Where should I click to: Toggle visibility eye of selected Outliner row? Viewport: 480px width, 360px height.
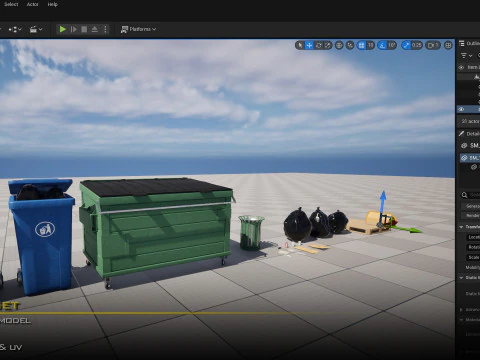point(461,109)
